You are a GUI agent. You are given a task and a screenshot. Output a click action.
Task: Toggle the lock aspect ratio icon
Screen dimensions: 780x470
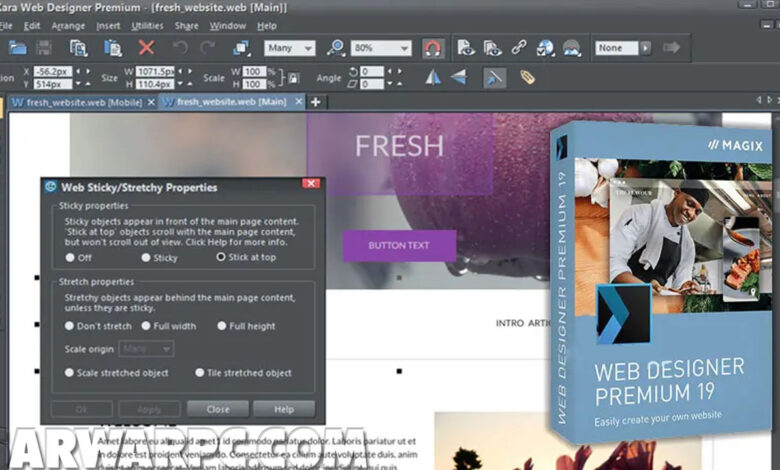293,78
